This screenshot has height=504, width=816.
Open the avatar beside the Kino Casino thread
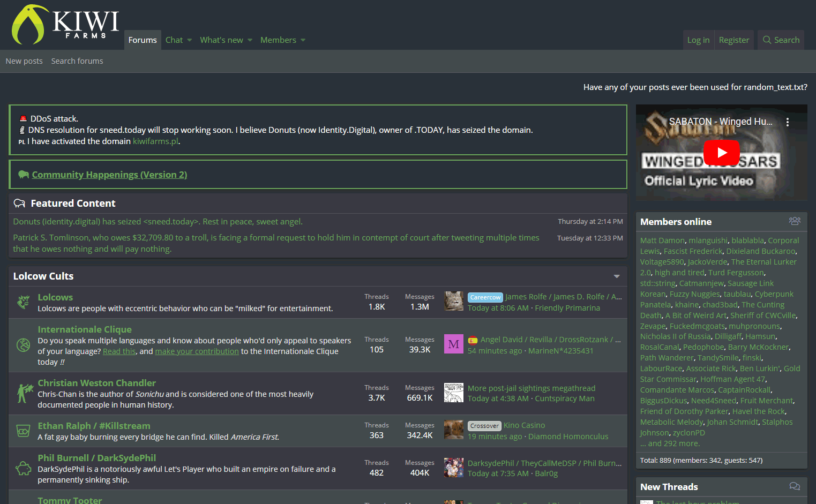454,430
